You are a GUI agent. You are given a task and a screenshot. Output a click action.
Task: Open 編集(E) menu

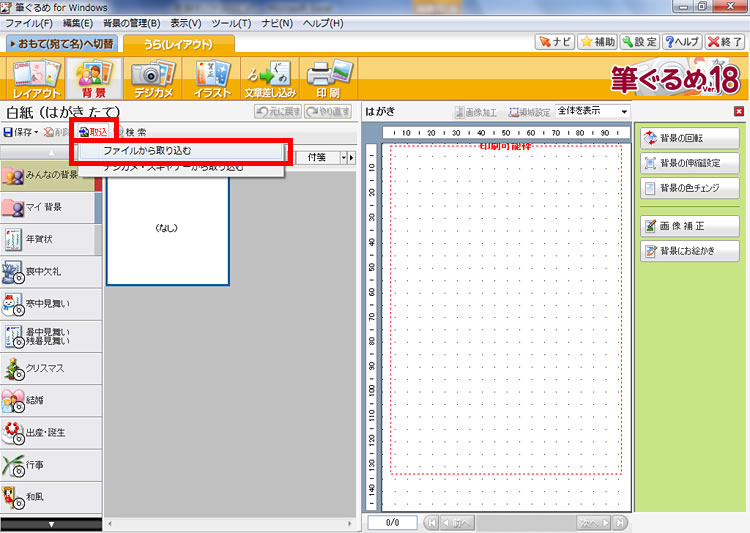77,23
